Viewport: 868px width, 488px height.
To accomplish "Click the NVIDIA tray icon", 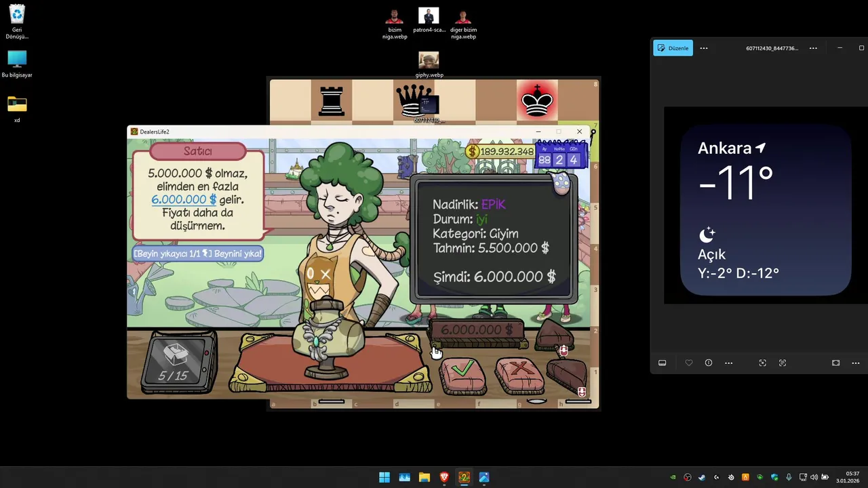I will click(x=673, y=477).
